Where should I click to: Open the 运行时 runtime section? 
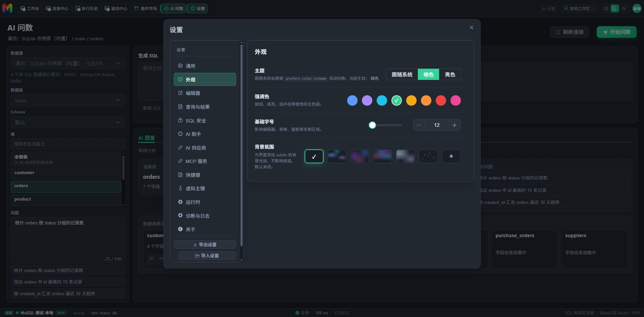point(205,202)
